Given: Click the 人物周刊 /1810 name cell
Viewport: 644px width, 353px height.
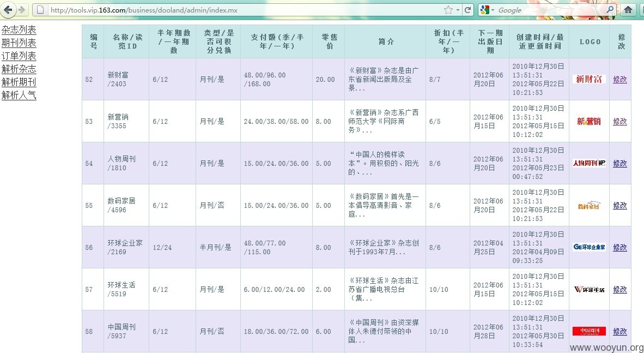Looking at the screenshot, I should coord(126,163).
